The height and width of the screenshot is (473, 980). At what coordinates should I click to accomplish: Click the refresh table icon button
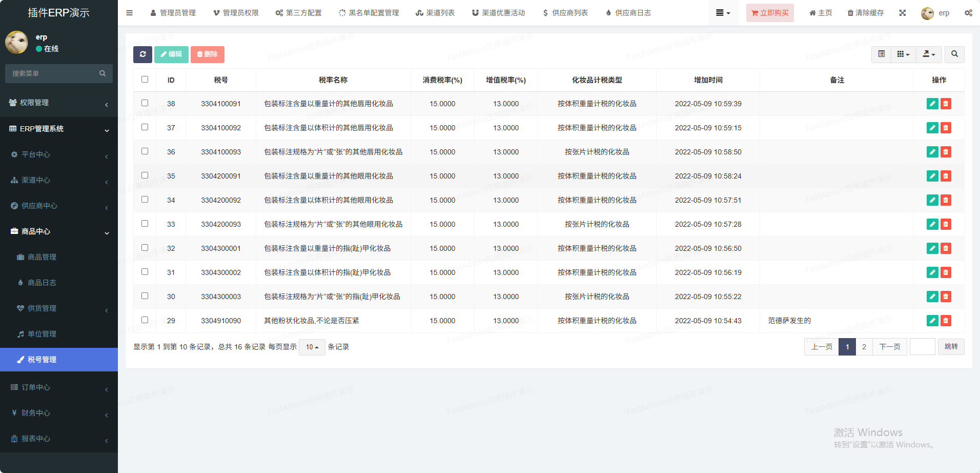pos(142,54)
